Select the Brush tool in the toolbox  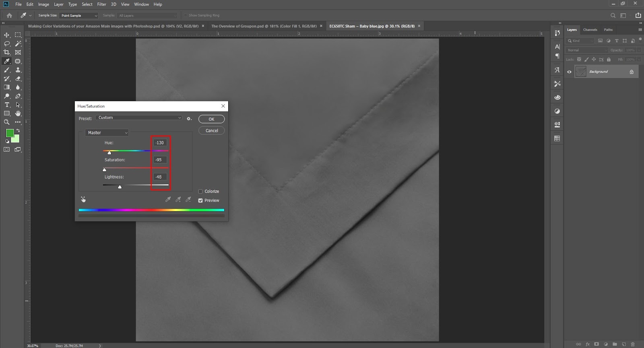click(7, 70)
